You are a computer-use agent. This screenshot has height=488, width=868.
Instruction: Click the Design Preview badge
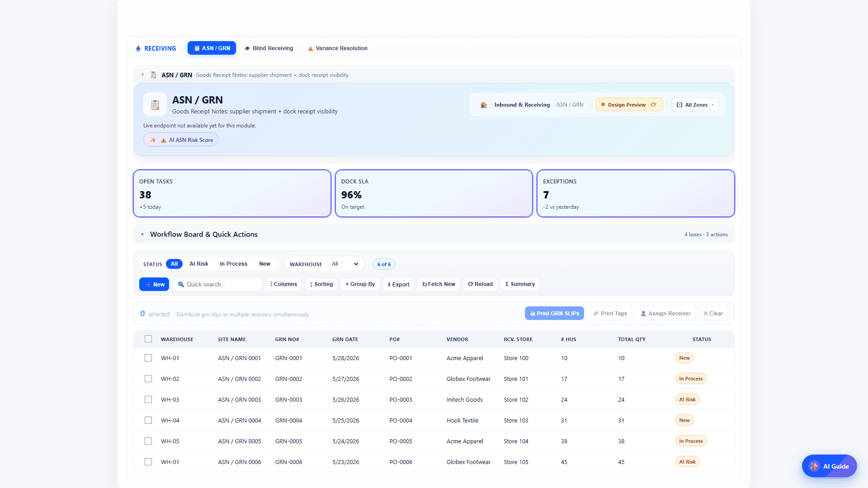point(629,105)
